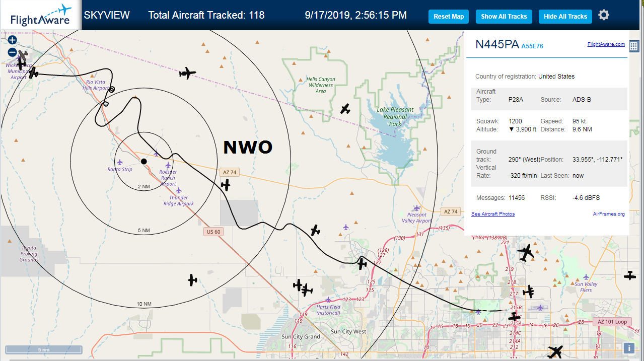Open the aircraft table grid icon
This screenshot has width=644, height=361.
tap(634, 46)
